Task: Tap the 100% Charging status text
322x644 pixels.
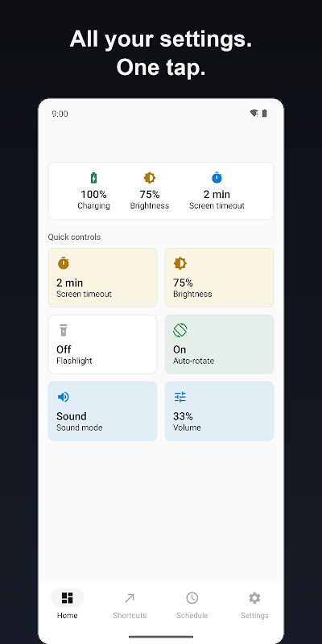Action: (93, 200)
